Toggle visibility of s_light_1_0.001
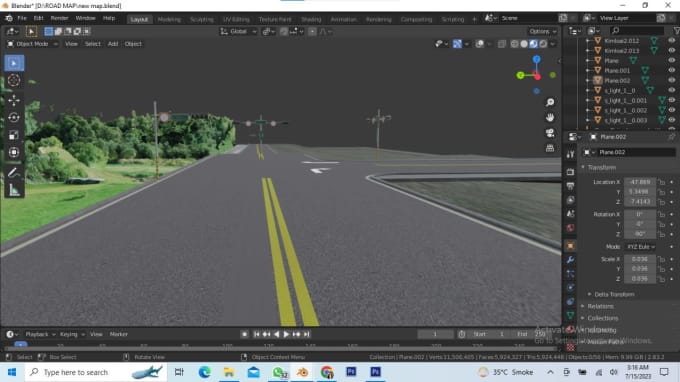Screen dimensions: 680x382 point(671,100)
